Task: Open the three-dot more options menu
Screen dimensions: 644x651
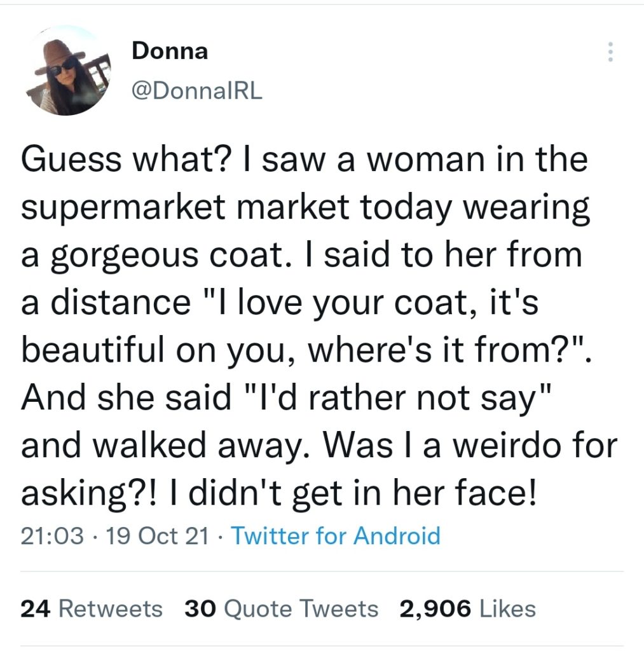Action: [610, 52]
